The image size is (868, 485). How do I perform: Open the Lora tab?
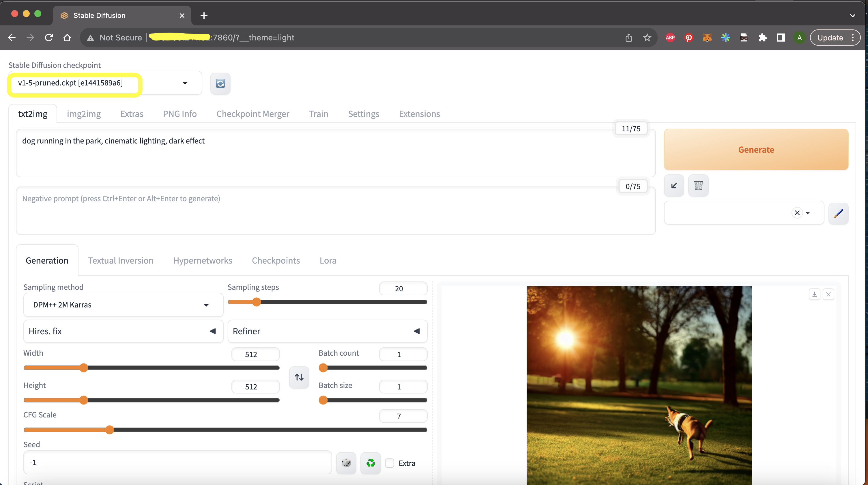pyautogui.click(x=328, y=260)
